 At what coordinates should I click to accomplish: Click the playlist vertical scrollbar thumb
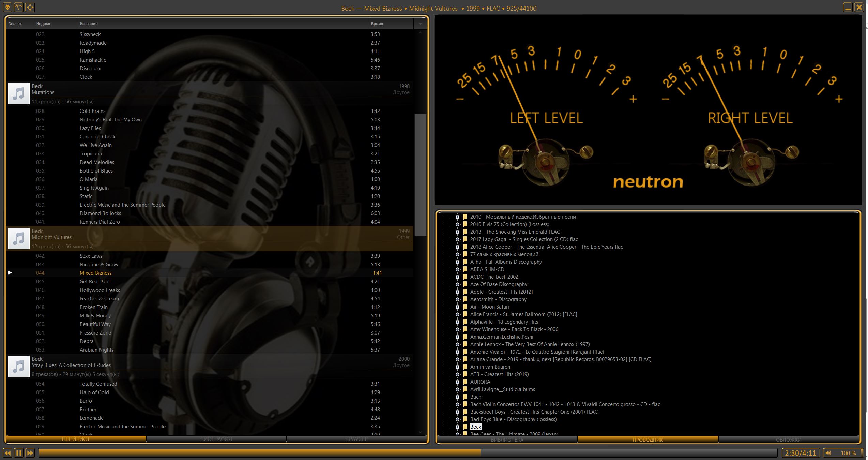[420, 175]
